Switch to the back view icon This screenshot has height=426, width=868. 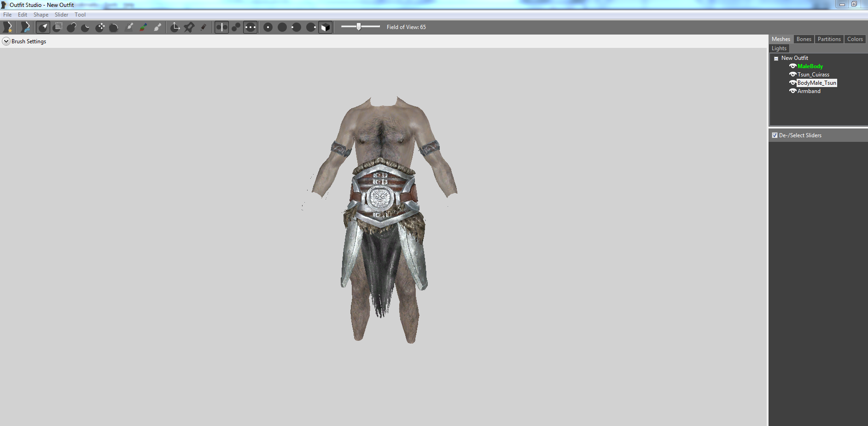[282, 27]
